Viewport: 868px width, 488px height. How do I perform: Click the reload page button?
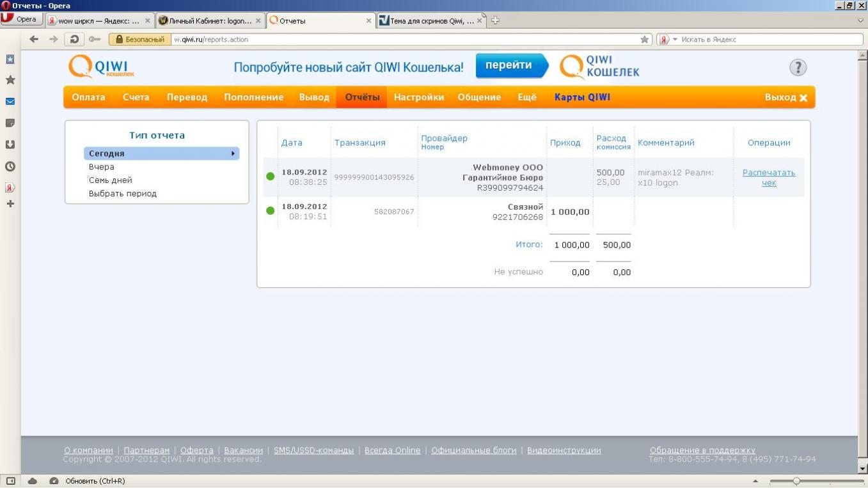pos(74,40)
